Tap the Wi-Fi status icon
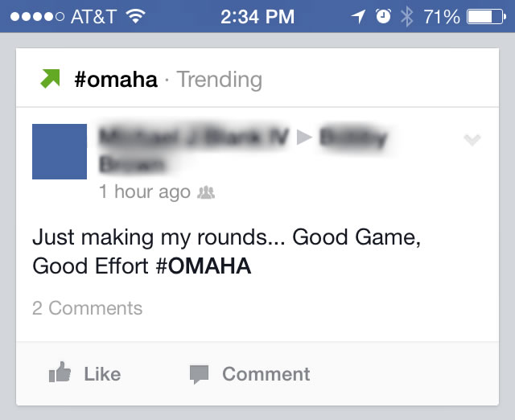Viewport: 515px width, 420px height. 136,16
